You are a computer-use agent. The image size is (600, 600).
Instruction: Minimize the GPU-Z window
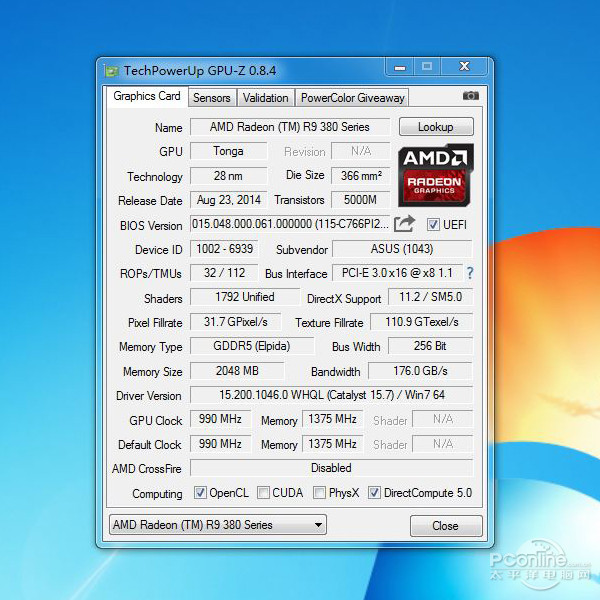(x=400, y=67)
